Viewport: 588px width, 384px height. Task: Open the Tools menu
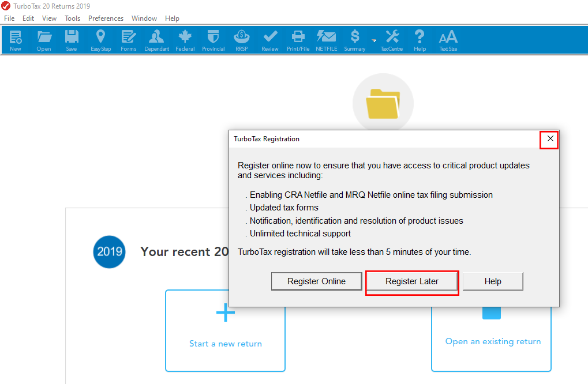click(72, 18)
